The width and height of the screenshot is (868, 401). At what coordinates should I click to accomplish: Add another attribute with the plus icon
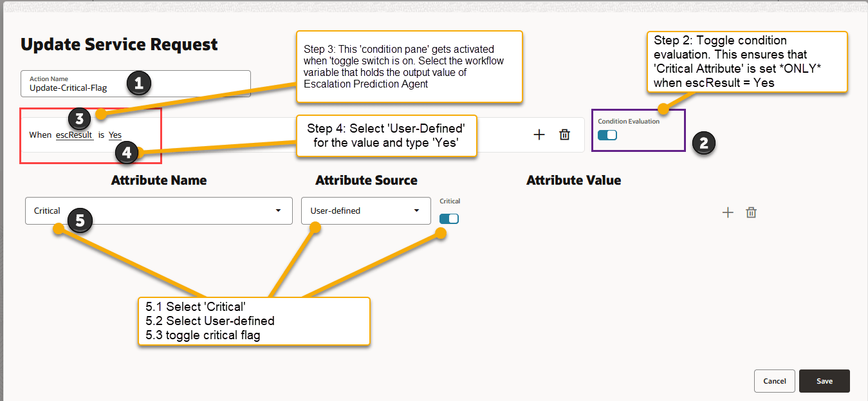click(728, 212)
